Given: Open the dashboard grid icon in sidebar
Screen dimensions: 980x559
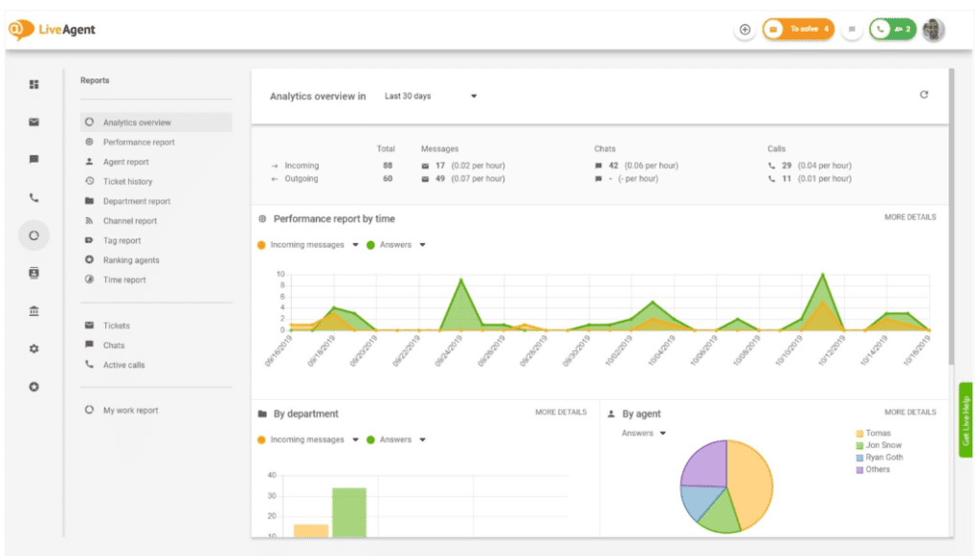Looking at the screenshot, I should (34, 84).
